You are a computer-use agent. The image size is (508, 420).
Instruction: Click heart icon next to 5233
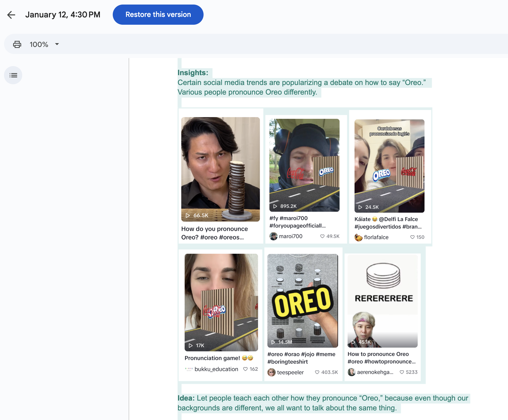click(x=402, y=372)
